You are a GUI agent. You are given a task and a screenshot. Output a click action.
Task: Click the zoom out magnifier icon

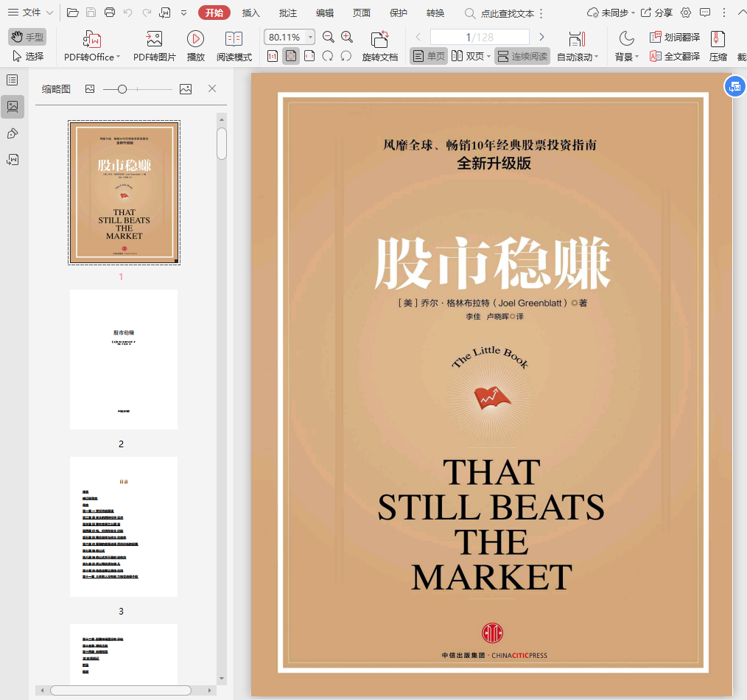329,37
